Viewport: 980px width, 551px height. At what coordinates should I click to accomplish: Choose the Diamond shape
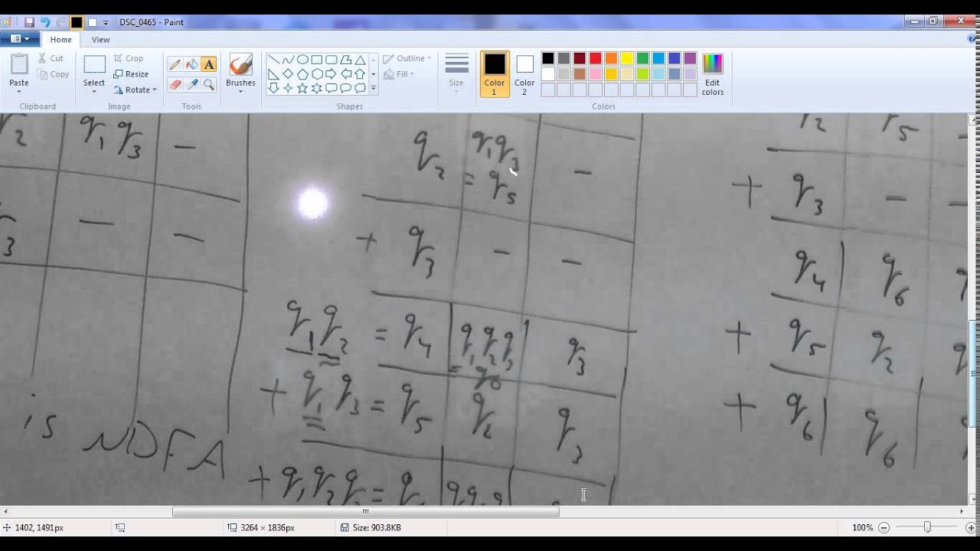288,74
